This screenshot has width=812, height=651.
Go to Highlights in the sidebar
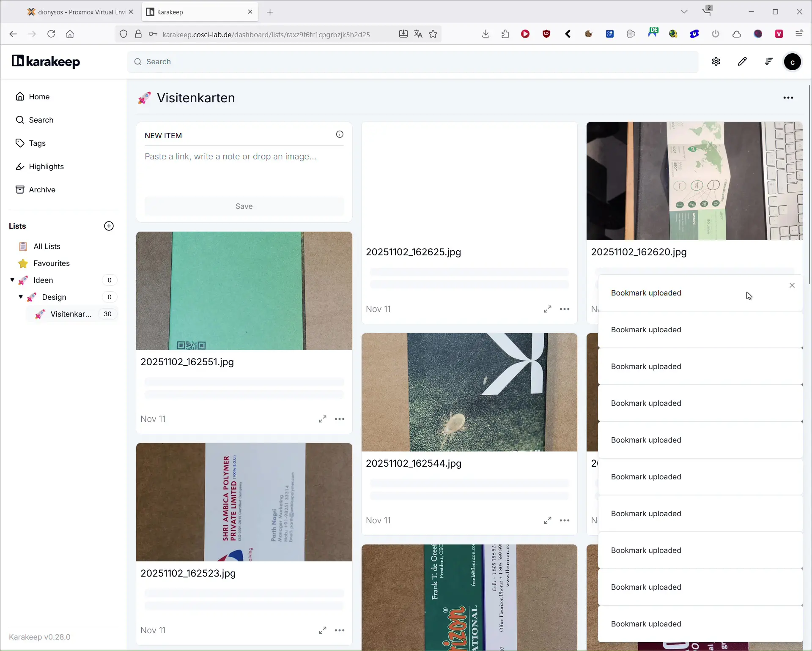[46, 167]
